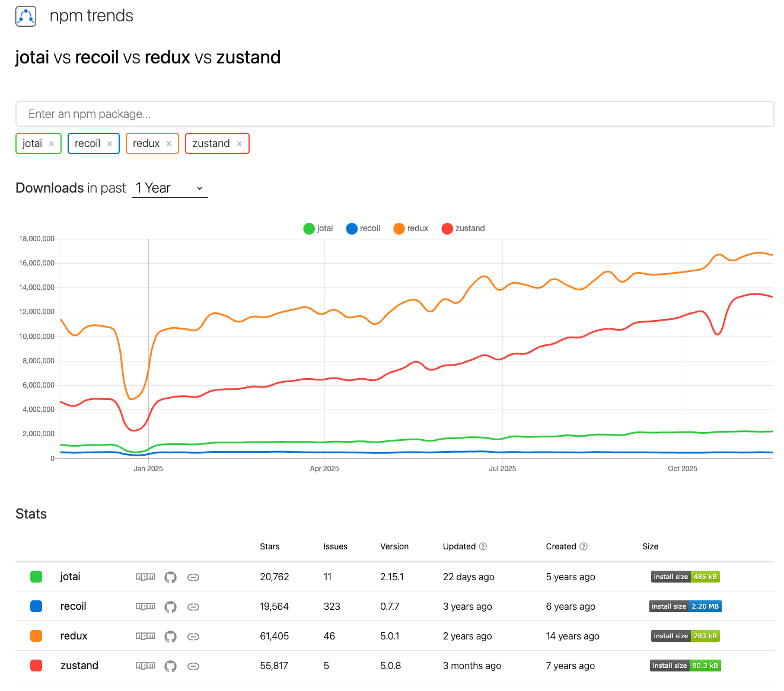Click redux install size 283 kB badge
This screenshot has width=784, height=691.
click(x=686, y=636)
